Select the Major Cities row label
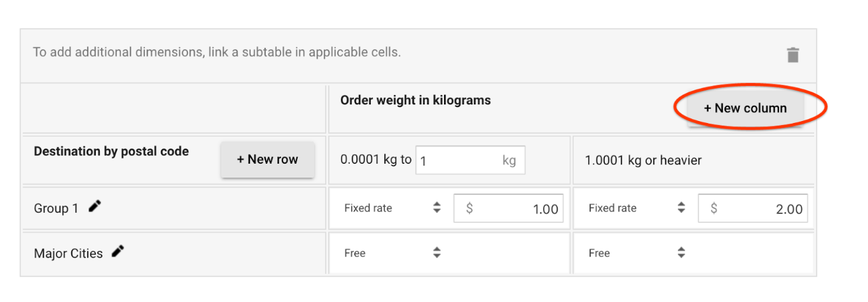Viewport: 868px width, 302px height. coord(68,253)
